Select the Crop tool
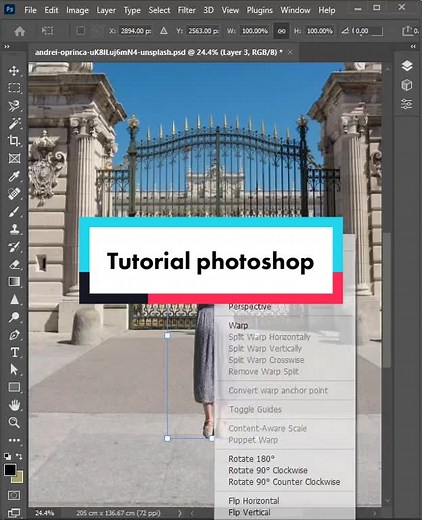The width and height of the screenshot is (422, 520). [14, 141]
